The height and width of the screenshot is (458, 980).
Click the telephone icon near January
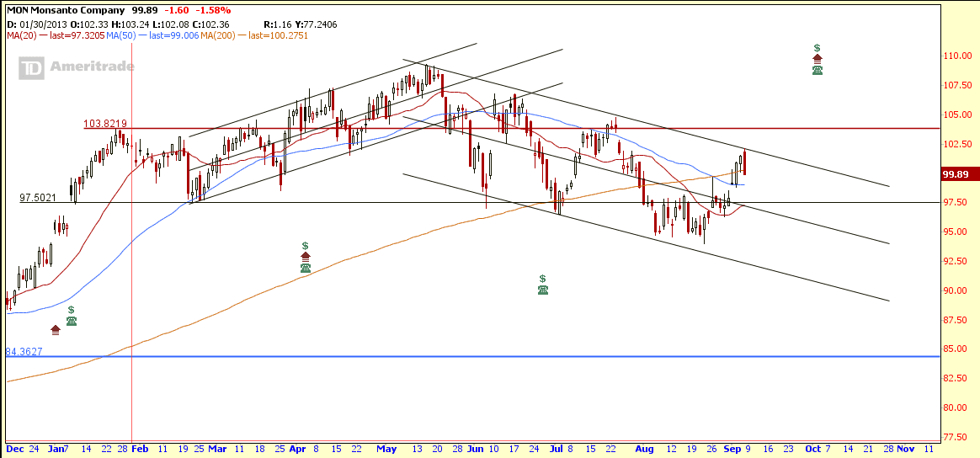click(x=72, y=321)
